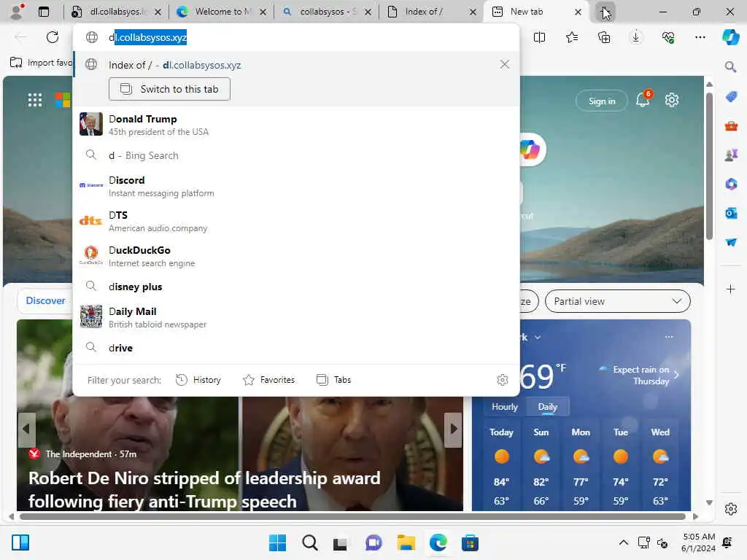Open File Explorer from the taskbar
The height and width of the screenshot is (560, 747).
pos(406,542)
